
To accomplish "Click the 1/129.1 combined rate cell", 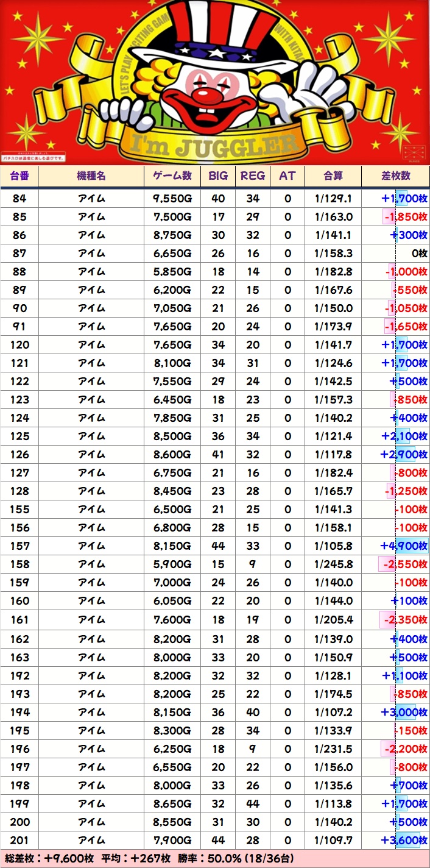I will click(x=333, y=199).
